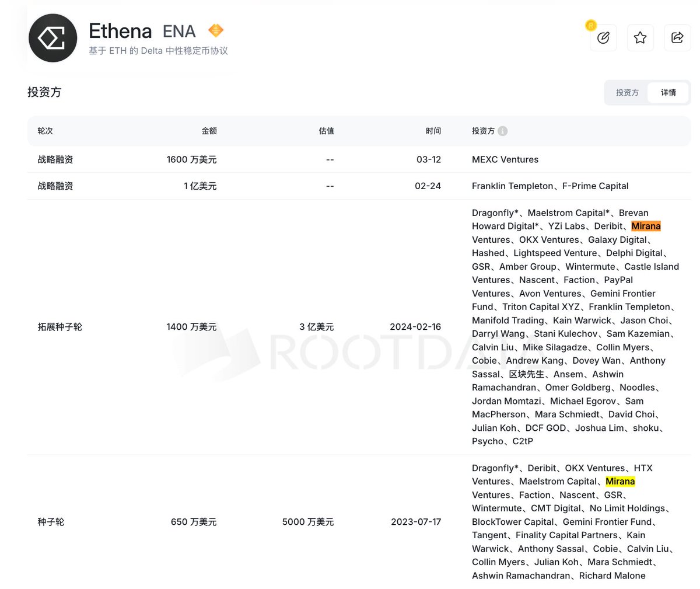Viewport: 700px width, 589px height.
Task: Click 战略融资 in the MEXC Ventures row
Action: pos(55,159)
